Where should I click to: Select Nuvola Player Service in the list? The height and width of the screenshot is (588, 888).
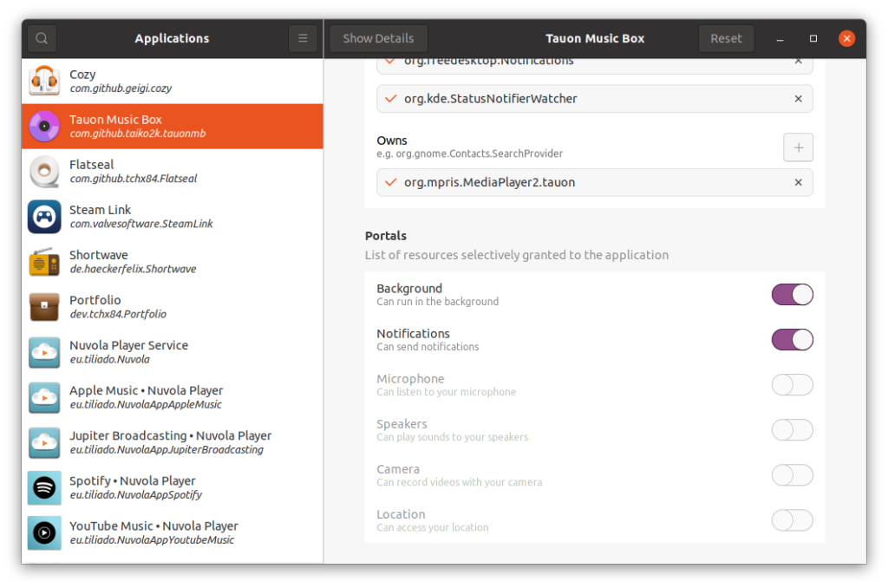tap(173, 352)
